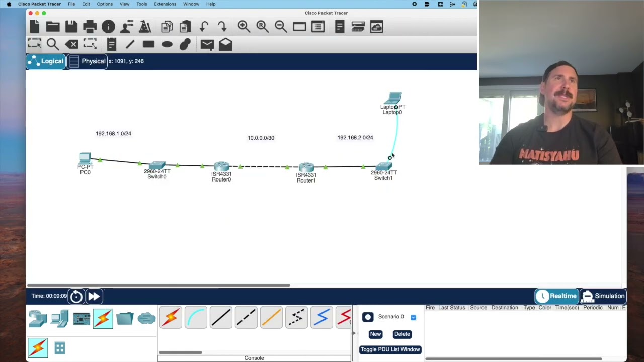The image size is (644, 362).
Task: Launch the Activity Wizard icon
Action: 126,26
